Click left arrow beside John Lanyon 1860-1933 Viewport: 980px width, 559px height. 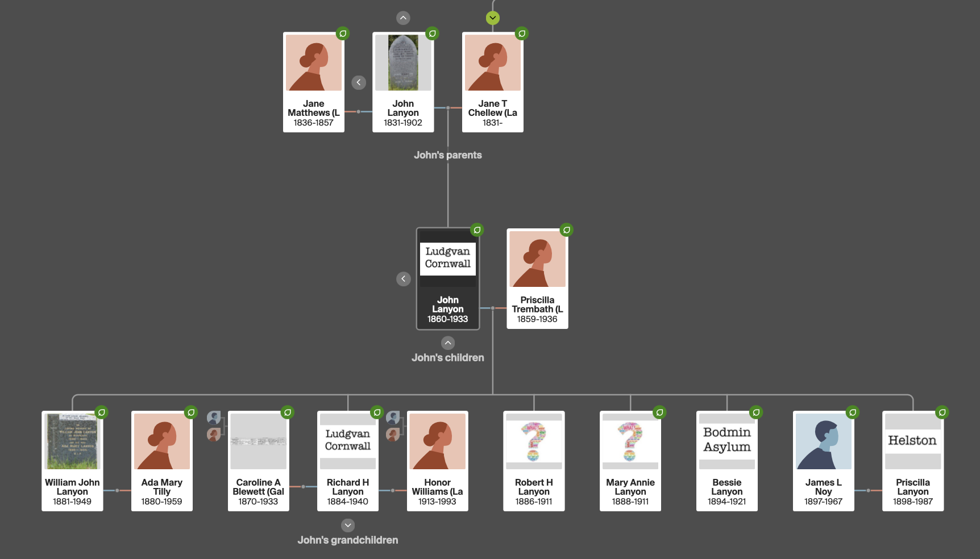404,279
